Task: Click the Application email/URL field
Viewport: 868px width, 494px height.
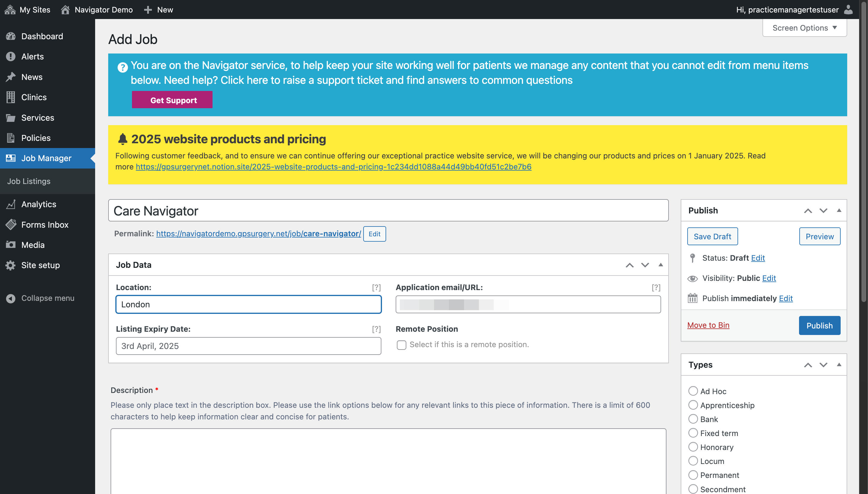Action: tap(528, 305)
